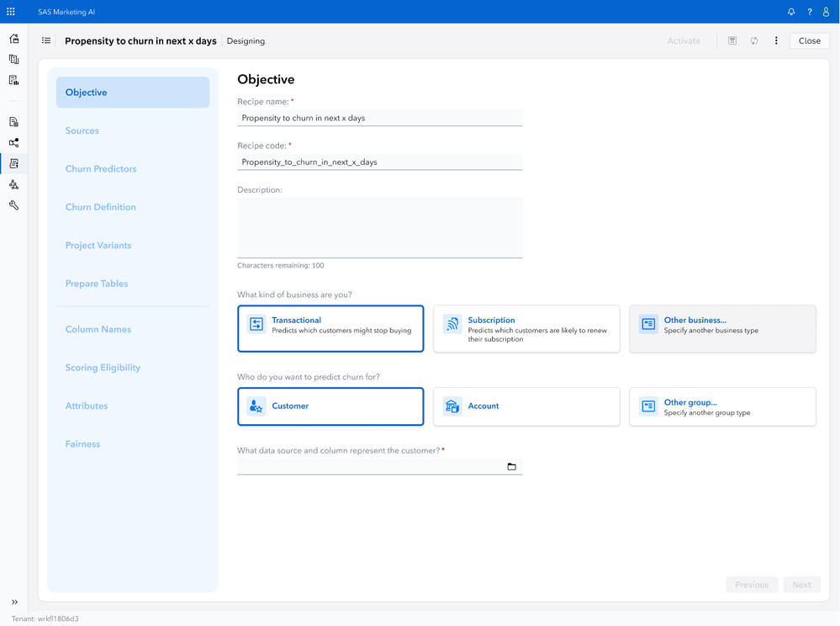Open the help question mark icon
Viewport: 840px width, 626px height.
(x=810, y=12)
